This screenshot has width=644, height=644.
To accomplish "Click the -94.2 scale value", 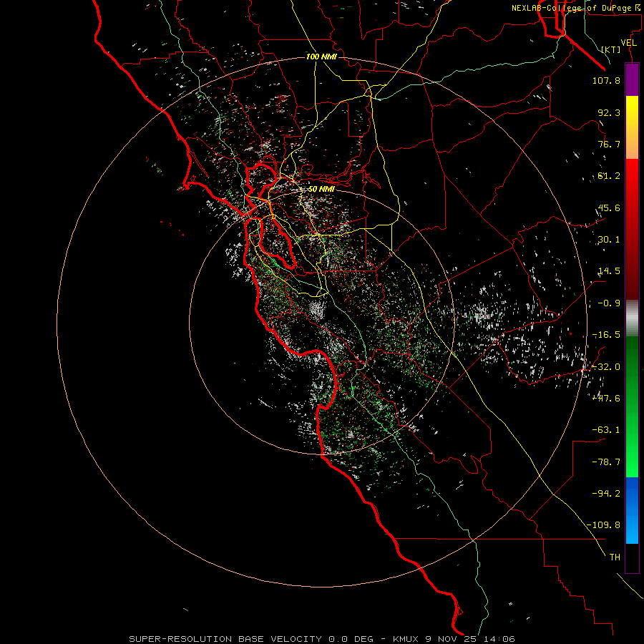I will coord(606,493).
